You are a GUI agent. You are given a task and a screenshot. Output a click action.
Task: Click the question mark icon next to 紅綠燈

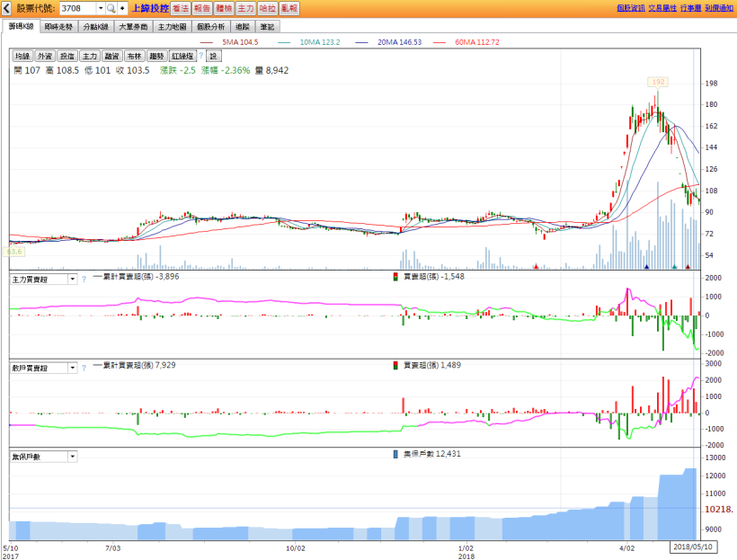pos(201,56)
